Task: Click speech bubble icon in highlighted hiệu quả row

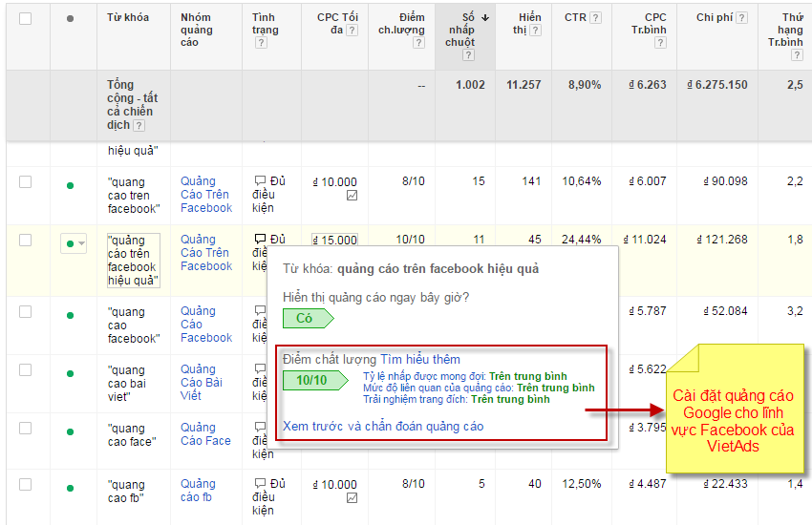Action: [x=260, y=239]
